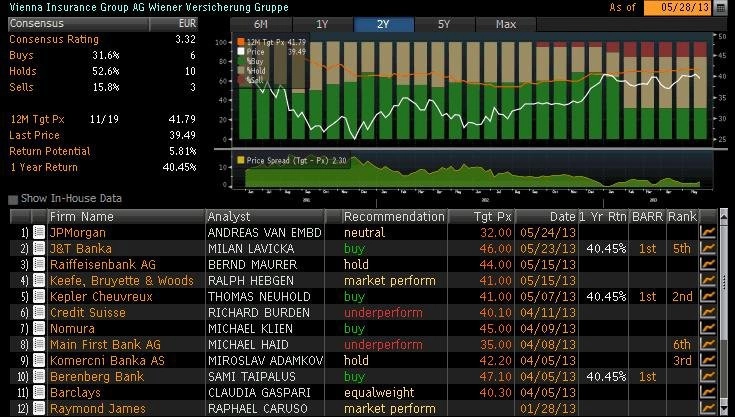This screenshot has height=417, width=735.
Task: Switch chart to 1Y range
Action: click(322, 24)
